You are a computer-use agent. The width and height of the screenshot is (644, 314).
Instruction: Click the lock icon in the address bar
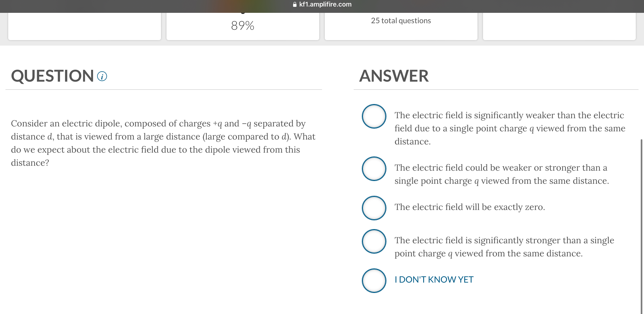click(294, 4)
